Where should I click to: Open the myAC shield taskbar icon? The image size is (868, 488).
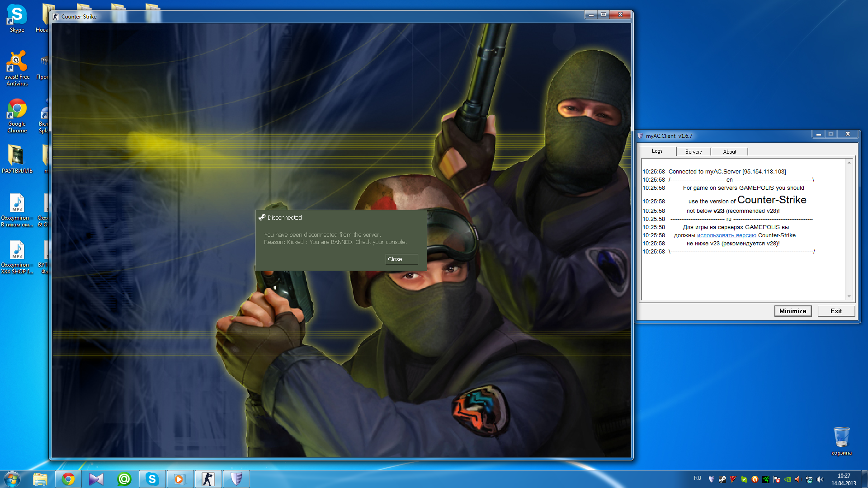(x=236, y=479)
